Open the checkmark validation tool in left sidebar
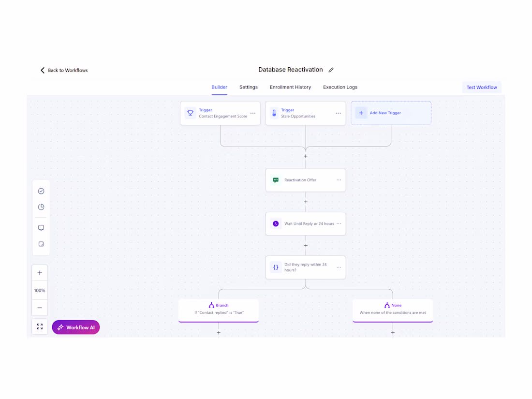The height and width of the screenshot is (399, 532). [x=41, y=191]
